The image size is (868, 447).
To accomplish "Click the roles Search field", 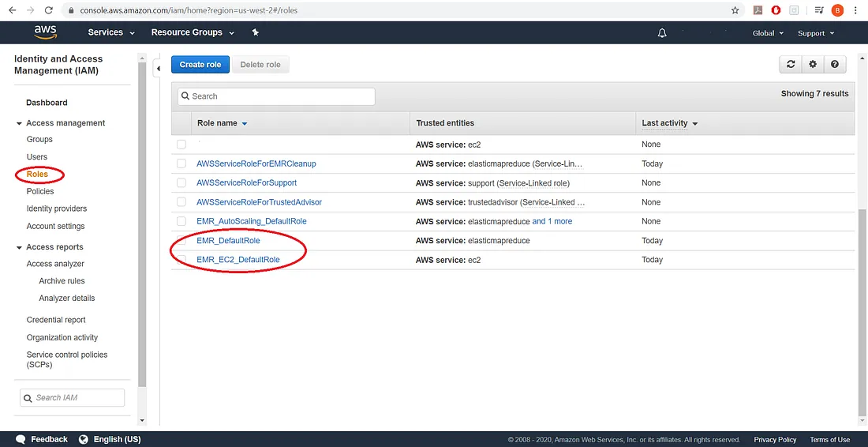I will tap(276, 96).
